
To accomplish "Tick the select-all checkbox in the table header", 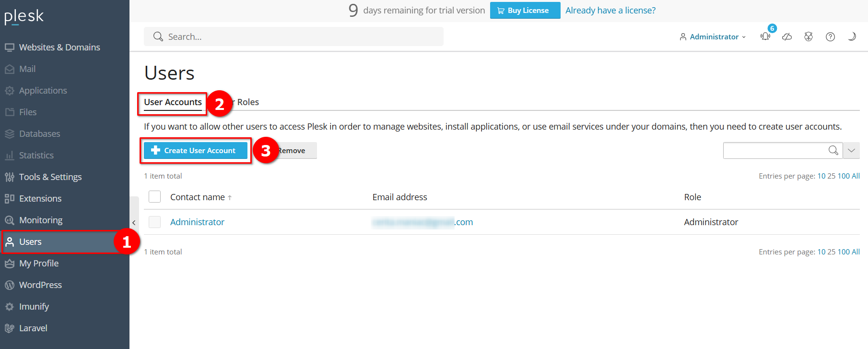I will click(154, 197).
